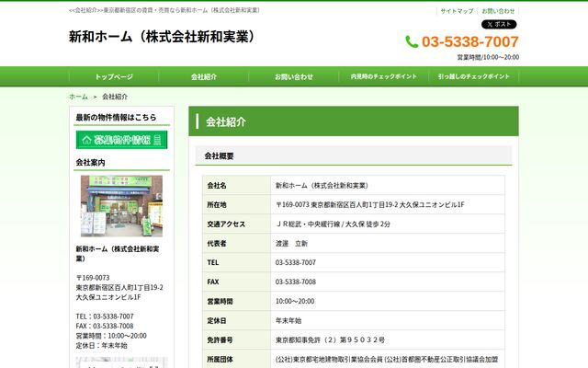The image size is (588, 368).
Task: Click sidebar postal code 〒169-0073
Action: 93,278
